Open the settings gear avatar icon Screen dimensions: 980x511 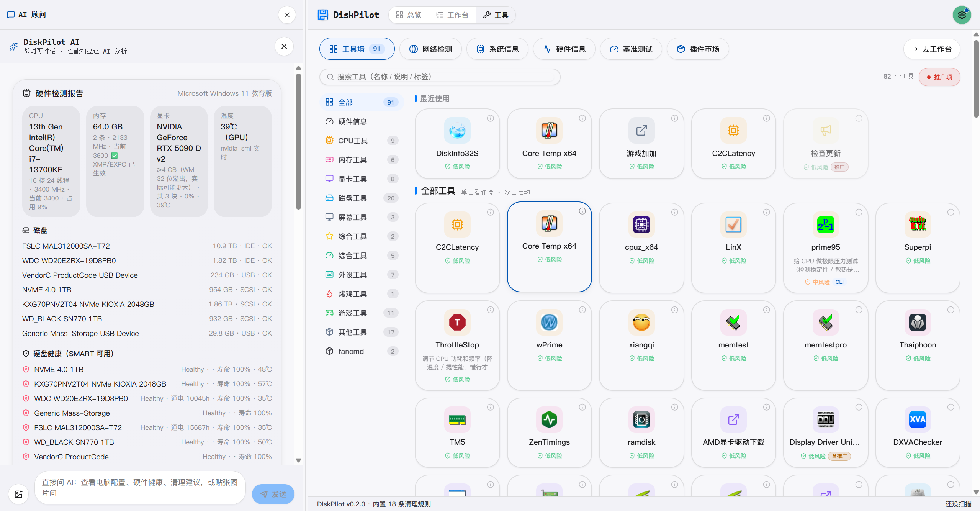pyautogui.click(x=962, y=15)
